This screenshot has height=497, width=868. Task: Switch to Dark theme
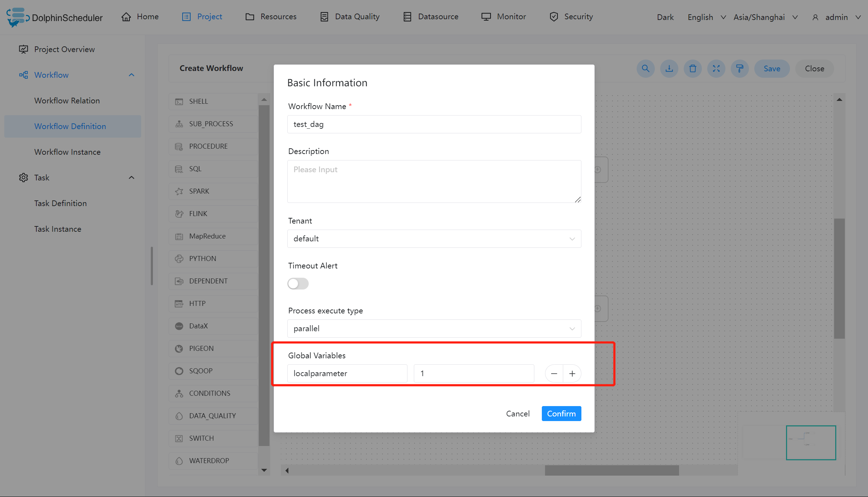click(665, 17)
